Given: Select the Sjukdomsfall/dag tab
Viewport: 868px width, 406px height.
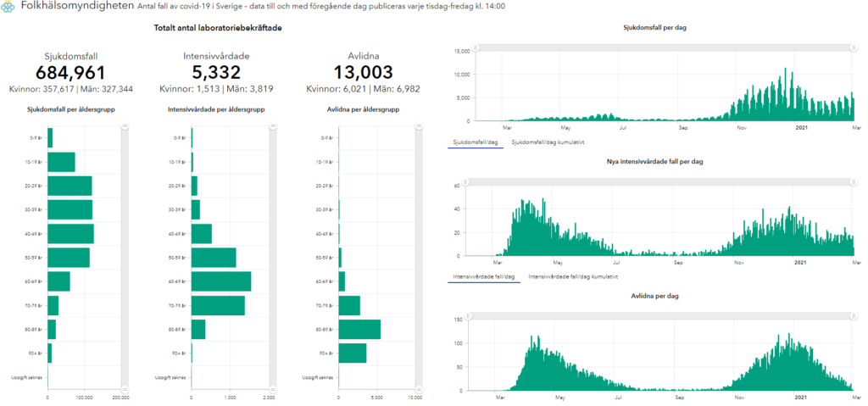Looking at the screenshot, I should 476,142.
